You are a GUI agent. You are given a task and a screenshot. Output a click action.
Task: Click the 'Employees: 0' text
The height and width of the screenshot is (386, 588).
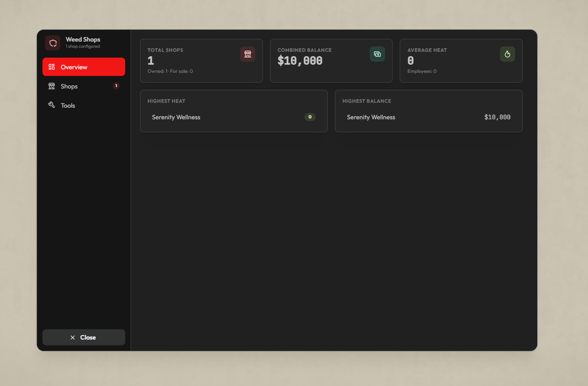(x=422, y=71)
